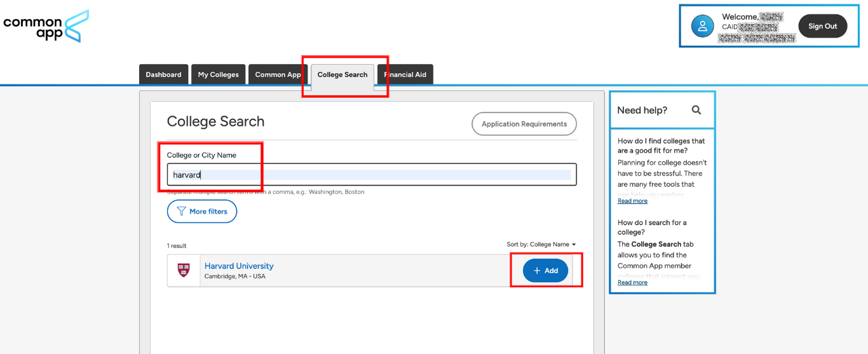868x354 pixels.
Task: Select the College Search tab
Action: [x=342, y=74]
